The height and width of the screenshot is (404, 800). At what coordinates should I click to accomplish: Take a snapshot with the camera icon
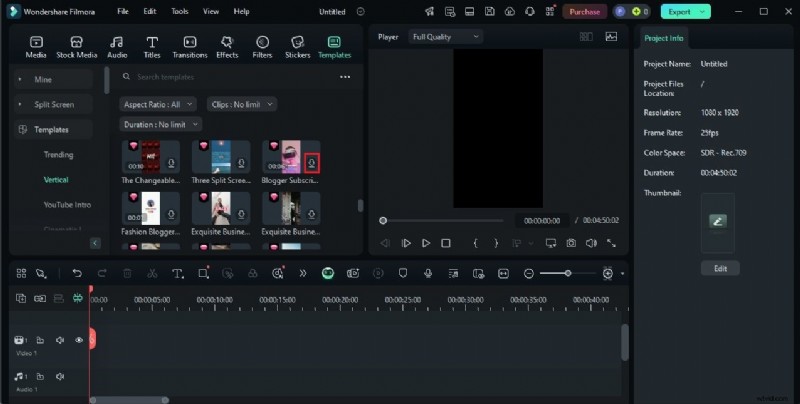tap(571, 243)
